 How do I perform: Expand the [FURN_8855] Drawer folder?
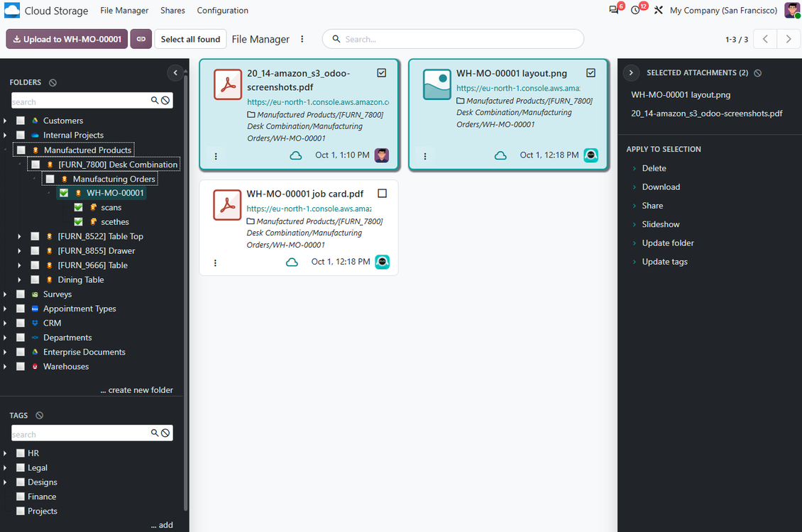tap(19, 251)
